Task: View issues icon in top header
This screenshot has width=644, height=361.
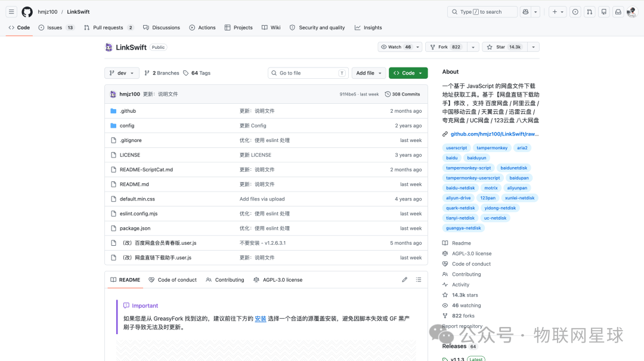Action: click(575, 12)
